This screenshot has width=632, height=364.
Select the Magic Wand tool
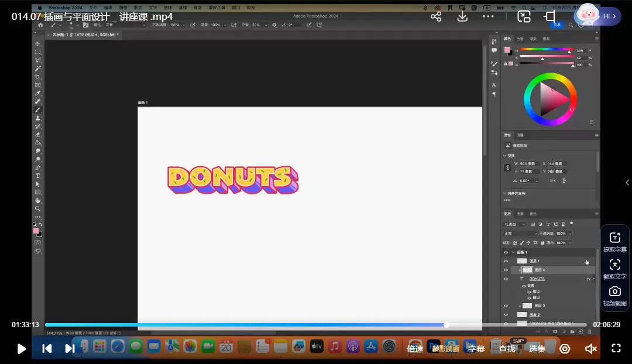pyautogui.click(x=38, y=68)
